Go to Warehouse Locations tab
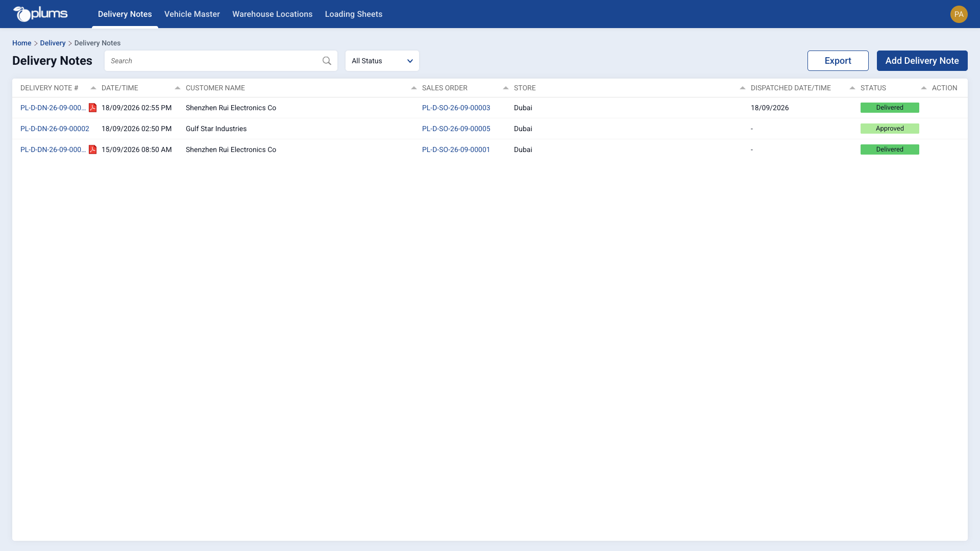The height and width of the screenshot is (551, 980). [x=273, y=14]
